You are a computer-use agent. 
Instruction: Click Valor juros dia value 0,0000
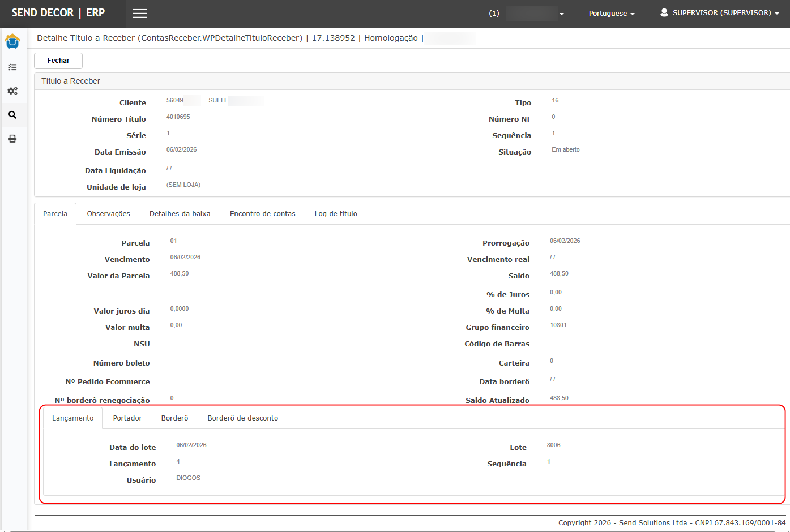pos(180,309)
